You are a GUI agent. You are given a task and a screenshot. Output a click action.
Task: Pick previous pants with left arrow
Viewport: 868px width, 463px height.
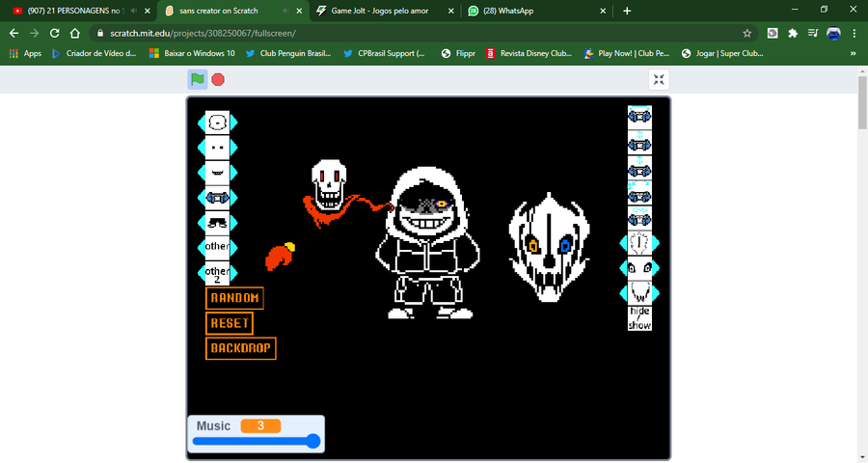202,222
